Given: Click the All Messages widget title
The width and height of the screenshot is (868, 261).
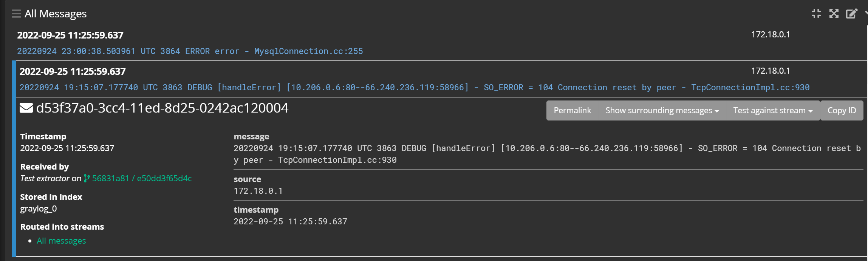Looking at the screenshot, I should click(x=56, y=14).
